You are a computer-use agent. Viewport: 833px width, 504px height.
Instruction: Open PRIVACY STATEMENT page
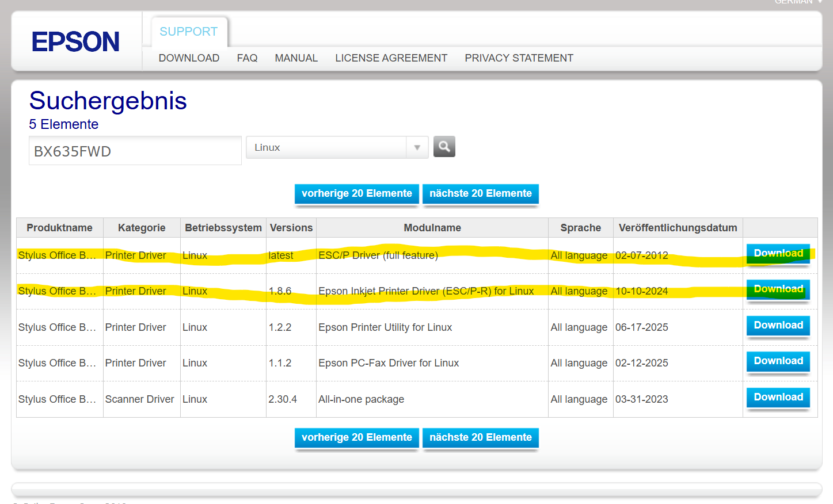(519, 58)
